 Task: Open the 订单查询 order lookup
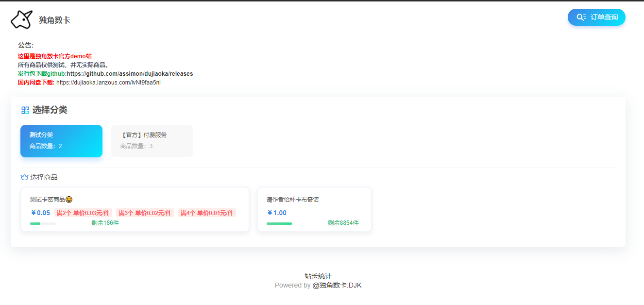click(x=596, y=17)
